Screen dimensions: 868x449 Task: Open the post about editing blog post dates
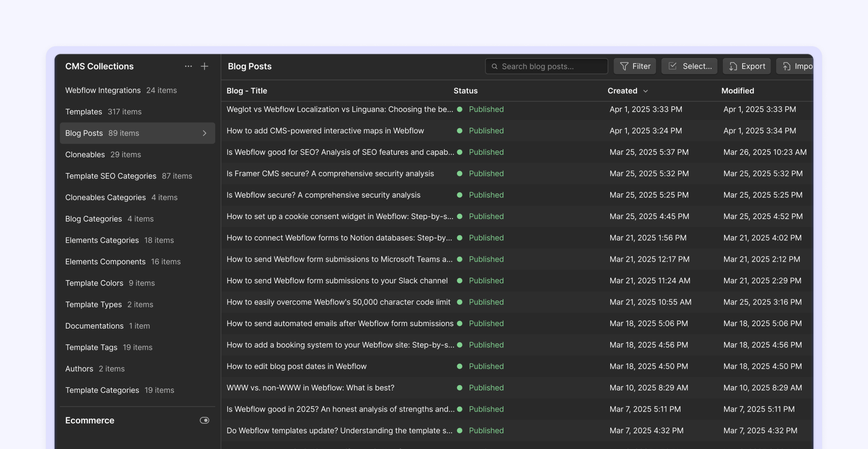pos(296,366)
